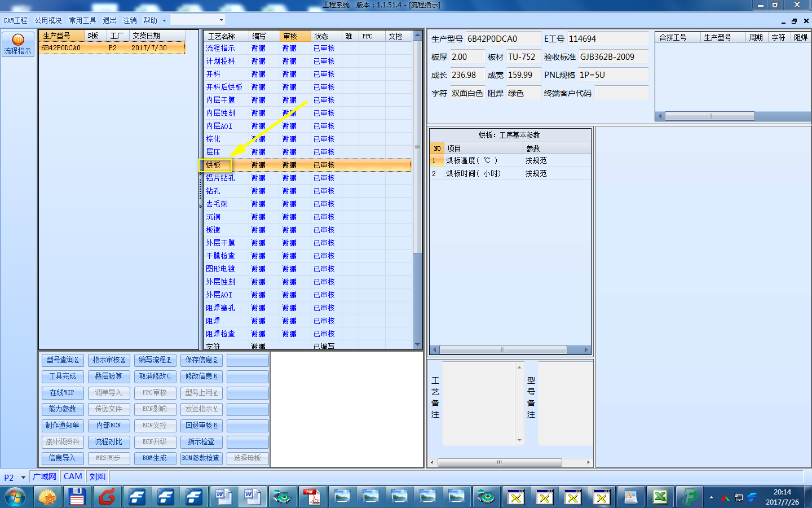Click the 退出 menu item
This screenshot has width=812, height=508.
(109, 20)
